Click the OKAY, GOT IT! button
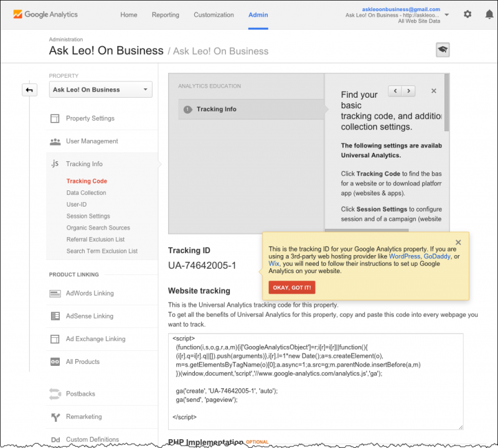This screenshot has height=448, width=498. coord(292,287)
